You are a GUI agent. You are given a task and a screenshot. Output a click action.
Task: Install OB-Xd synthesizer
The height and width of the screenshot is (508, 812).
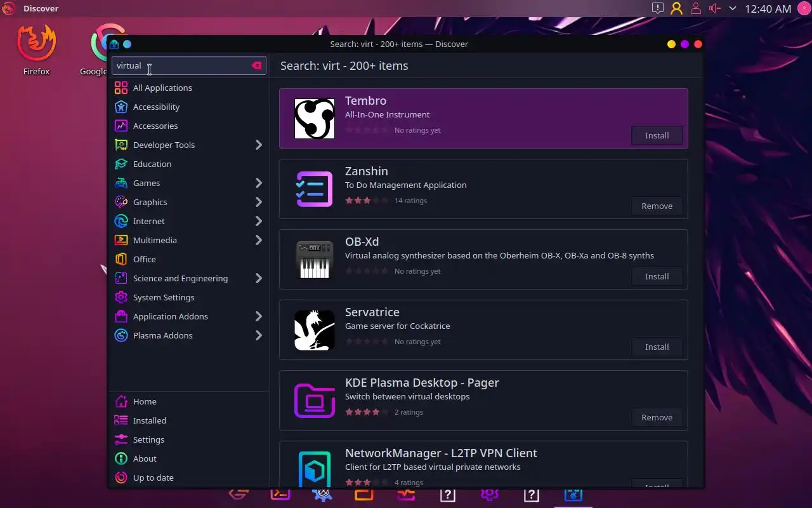pos(657,276)
